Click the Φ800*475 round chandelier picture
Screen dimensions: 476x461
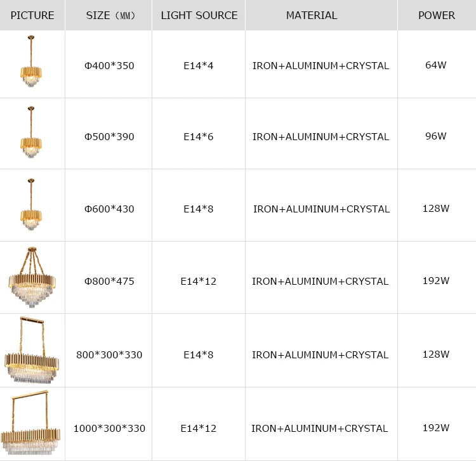[x=32, y=278]
